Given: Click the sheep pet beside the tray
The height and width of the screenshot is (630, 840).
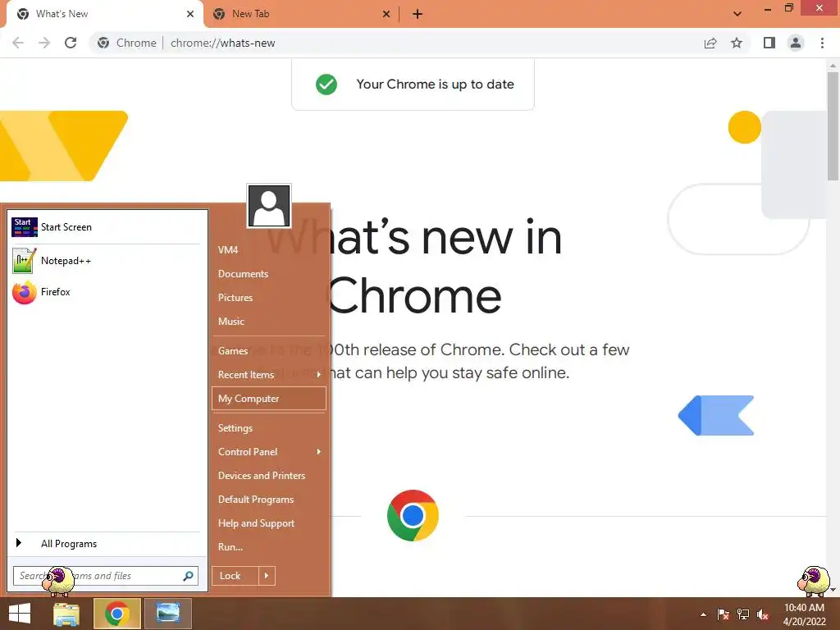Looking at the screenshot, I should [x=814, y=581].
